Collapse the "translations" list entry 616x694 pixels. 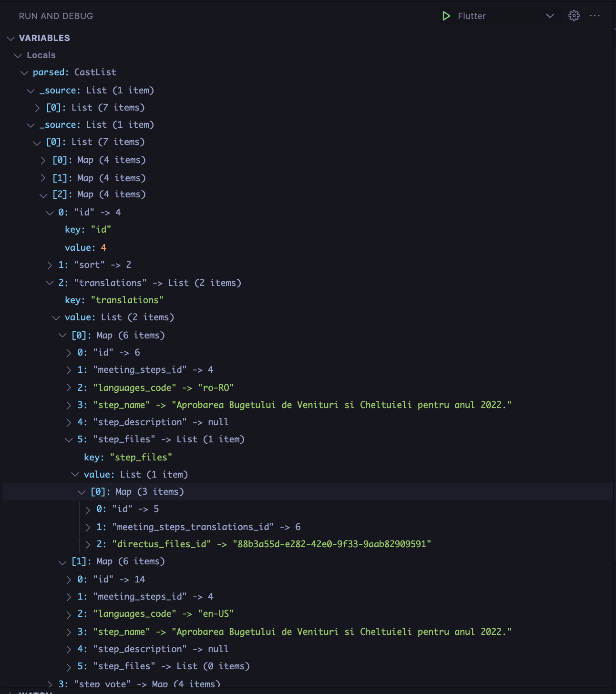(50, 283)
